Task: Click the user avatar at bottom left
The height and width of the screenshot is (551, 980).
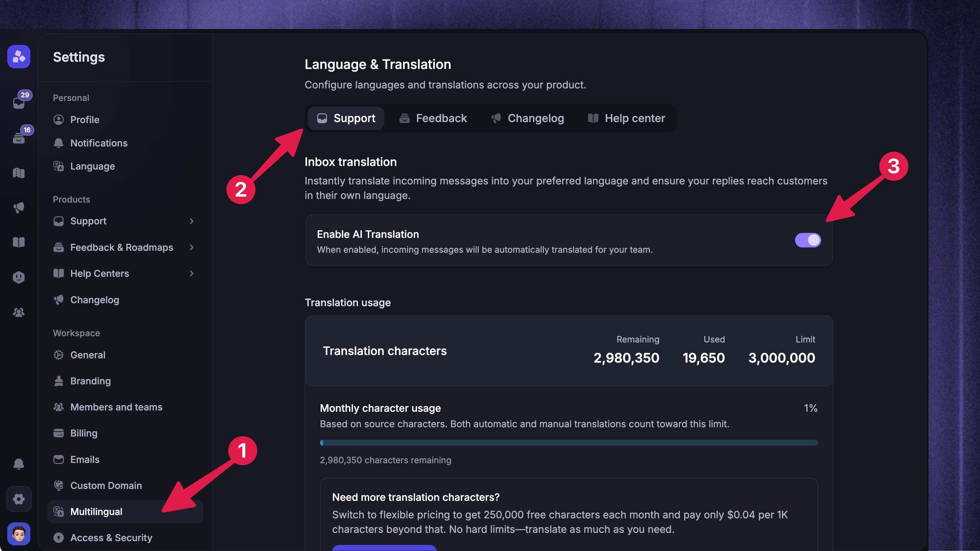Action: click(18, 534)
